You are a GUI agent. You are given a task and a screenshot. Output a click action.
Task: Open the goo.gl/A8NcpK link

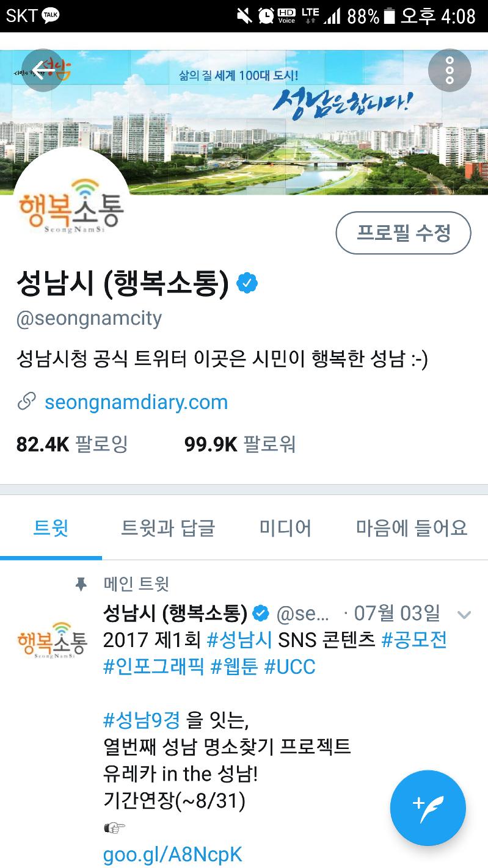tap(173, 855)
